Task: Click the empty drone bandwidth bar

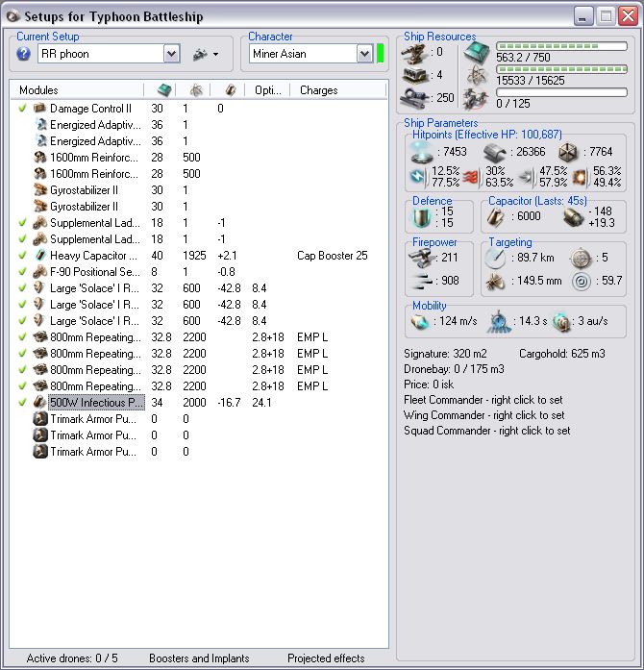Action: [x=561, y=92]
